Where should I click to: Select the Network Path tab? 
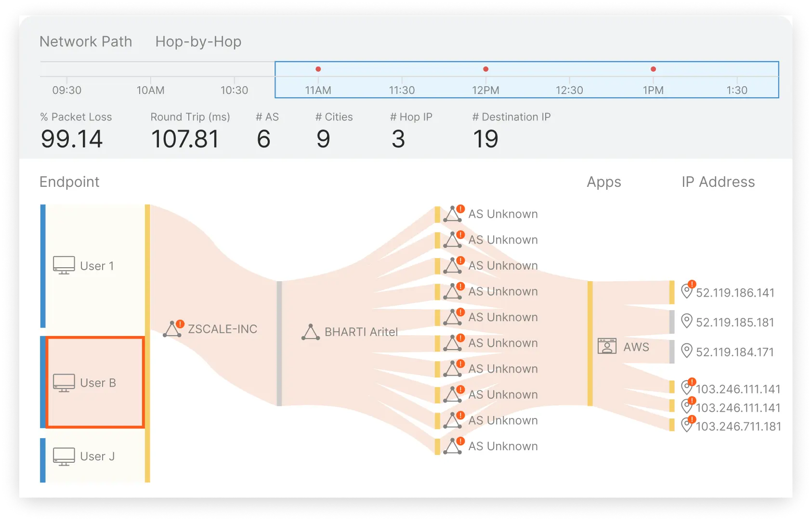(x=85, y=42)
